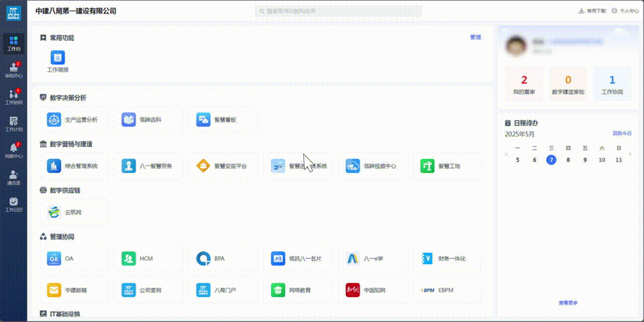Click 回到今日 in calendar panel
The width and height of the screenshot is (644, 322).
point(621,133)
